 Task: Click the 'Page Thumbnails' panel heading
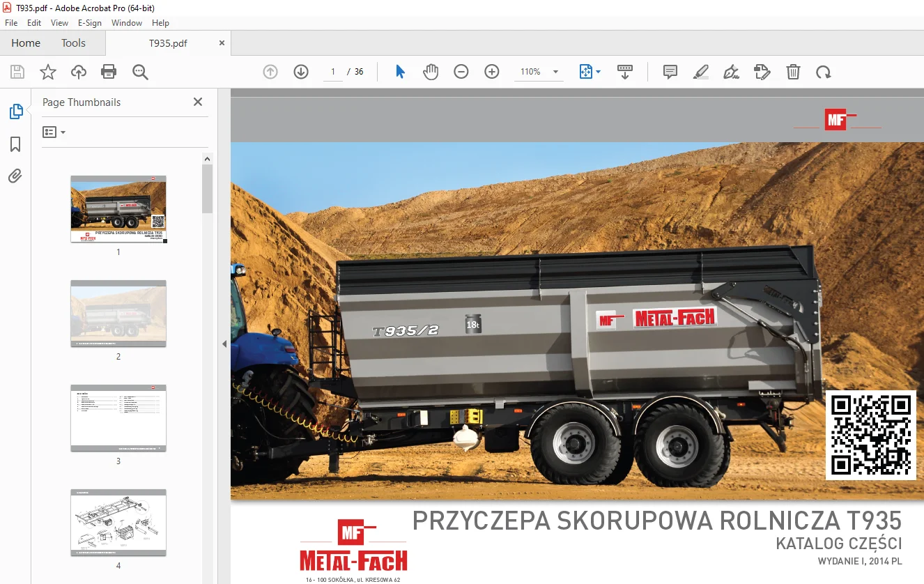tap(82, 102)
